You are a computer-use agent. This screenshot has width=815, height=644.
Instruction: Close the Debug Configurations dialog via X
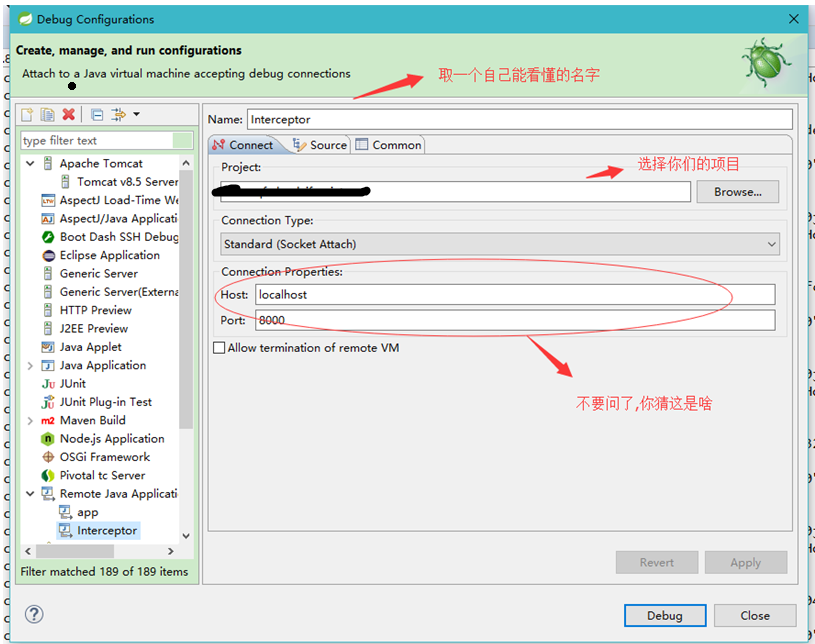pos(793,19)
